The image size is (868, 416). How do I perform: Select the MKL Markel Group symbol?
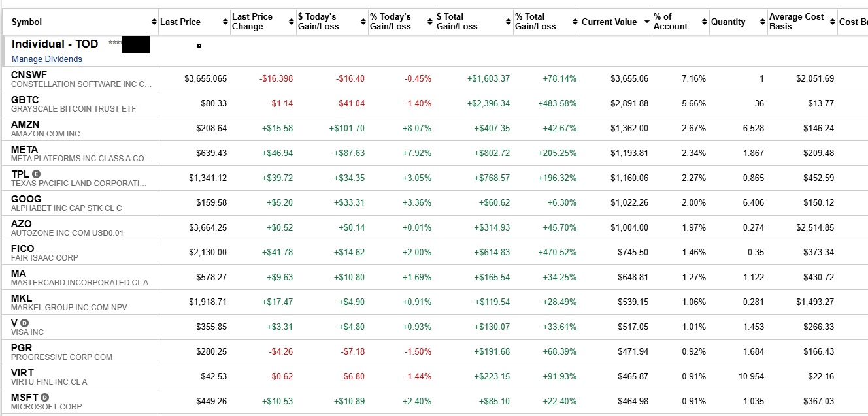coord(22,298)
